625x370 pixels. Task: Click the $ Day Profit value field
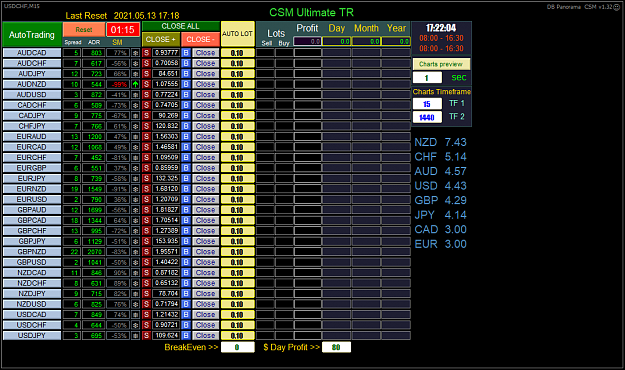(x=336, y=347)
